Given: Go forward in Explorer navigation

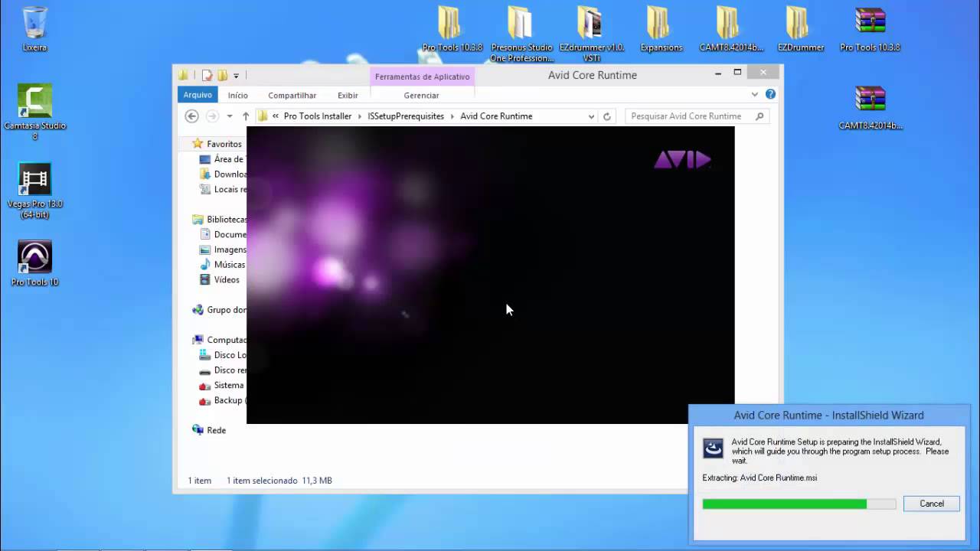Looking at the screenshot, I should [212, 116].
